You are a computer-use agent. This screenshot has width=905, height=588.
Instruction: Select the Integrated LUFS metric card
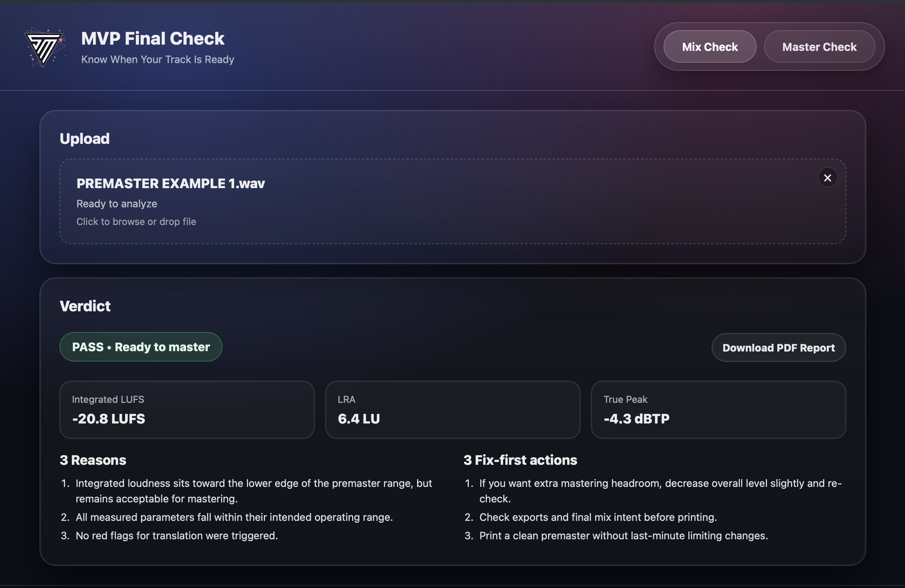tap(187, 410)
